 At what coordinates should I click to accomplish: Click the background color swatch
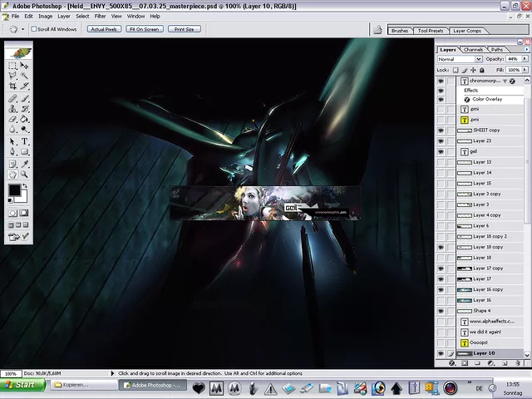[22, 198]
